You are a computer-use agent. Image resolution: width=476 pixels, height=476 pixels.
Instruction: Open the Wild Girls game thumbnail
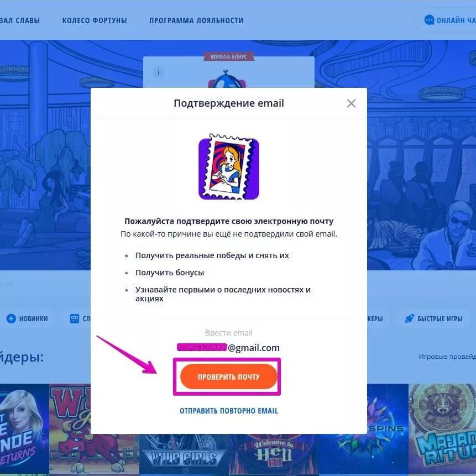(x=184, y=454)
